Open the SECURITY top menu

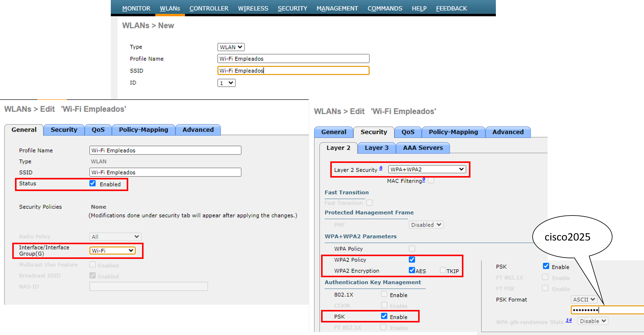pos(292,8)
